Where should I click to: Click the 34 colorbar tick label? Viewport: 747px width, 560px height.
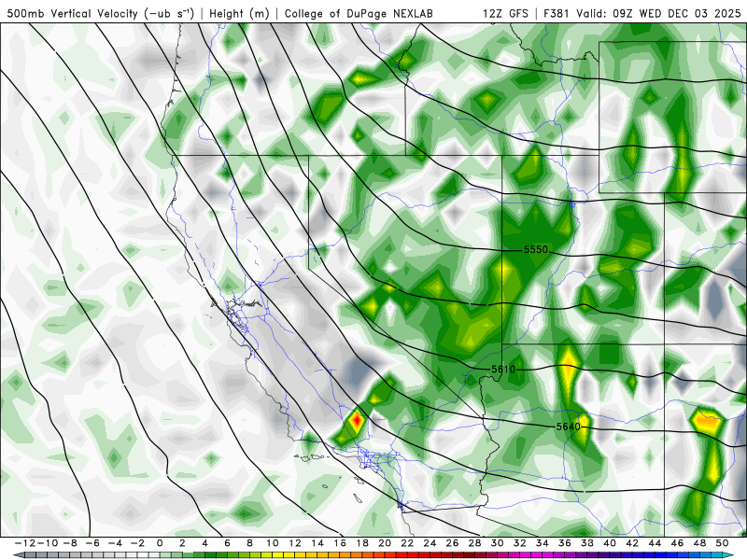coord(543,543)
